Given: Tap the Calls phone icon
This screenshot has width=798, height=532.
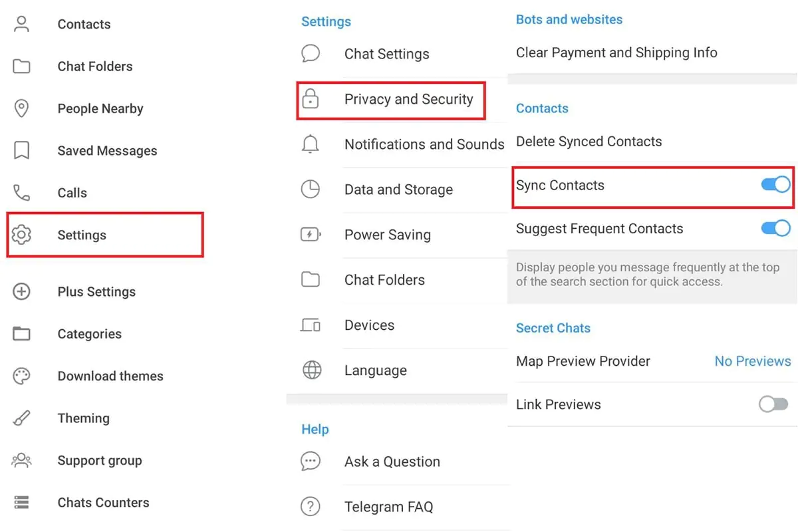Looking at the screenshot, I should pos(22,193).
